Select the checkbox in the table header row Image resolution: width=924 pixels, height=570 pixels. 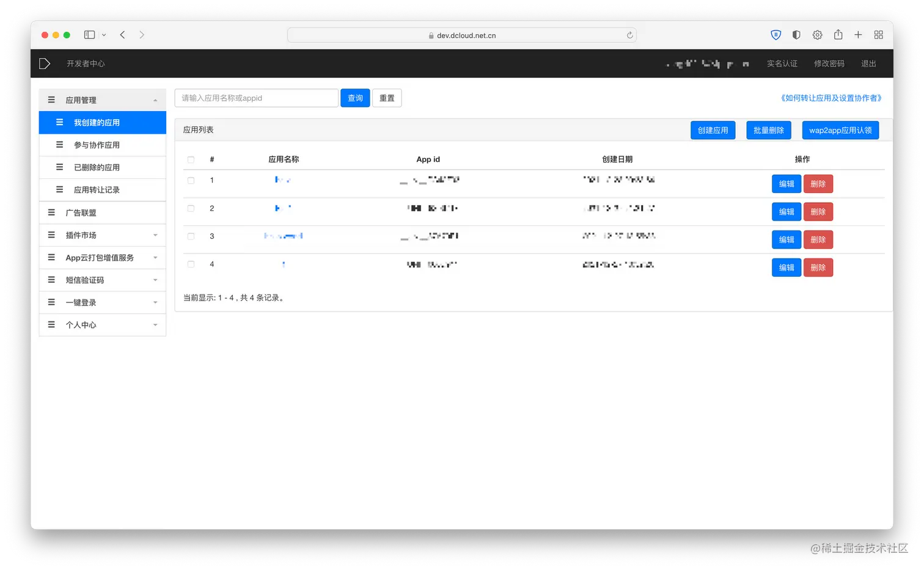[190, 159]
